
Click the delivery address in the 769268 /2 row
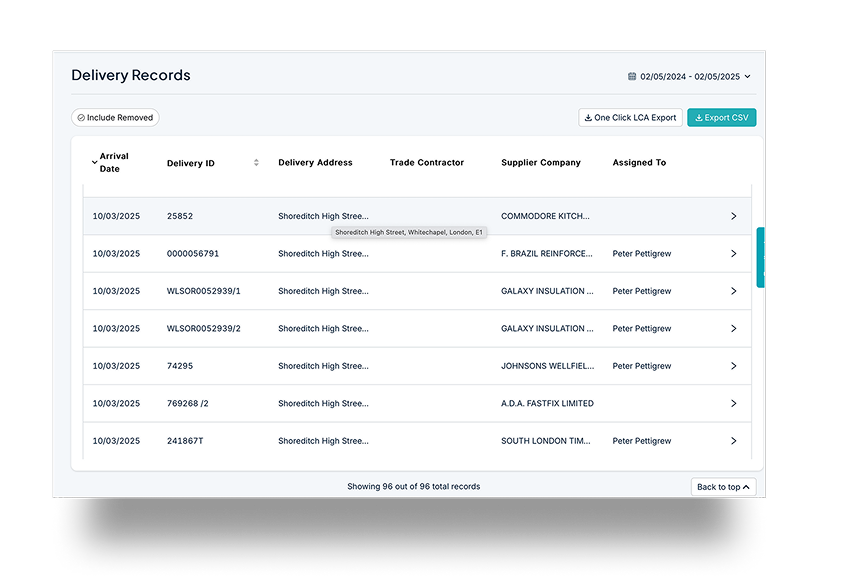[x=323, y=404]
